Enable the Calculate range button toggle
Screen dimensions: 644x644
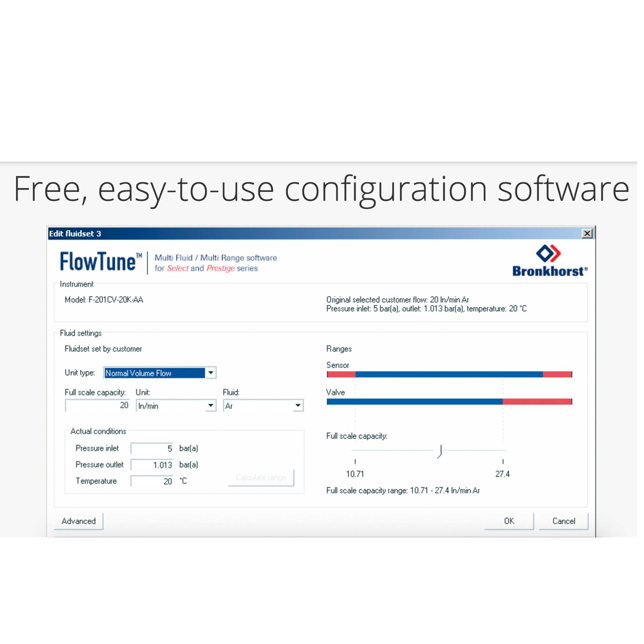tap(260, 478)
